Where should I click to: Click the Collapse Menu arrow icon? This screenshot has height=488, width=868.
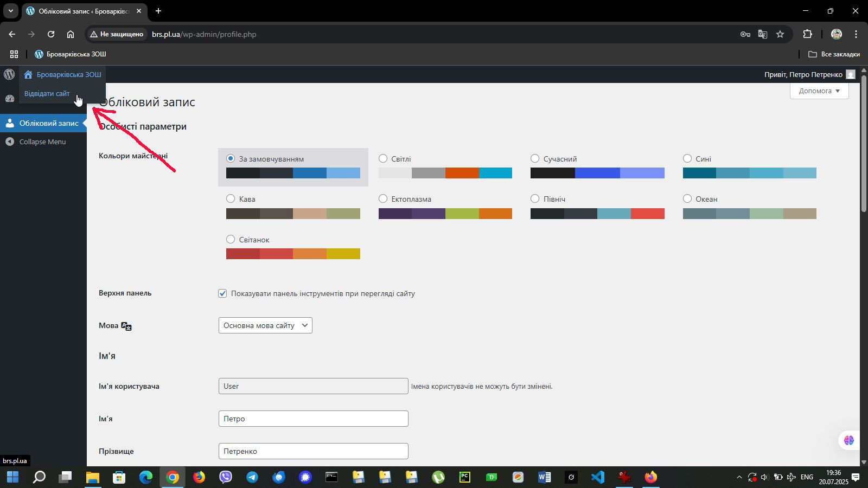9,142
